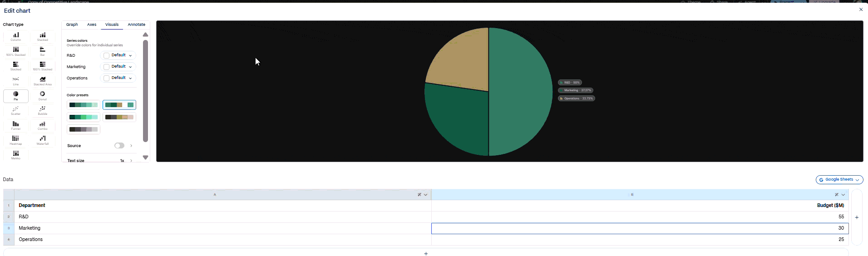Select the Funnel chart type
Screen dimensions: 868x256
(x=16, y=126)
